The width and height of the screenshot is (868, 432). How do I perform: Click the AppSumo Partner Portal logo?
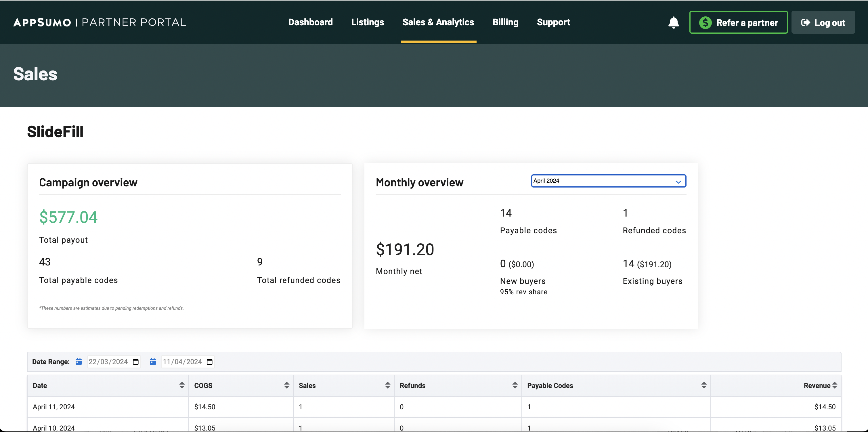(100, 22)
